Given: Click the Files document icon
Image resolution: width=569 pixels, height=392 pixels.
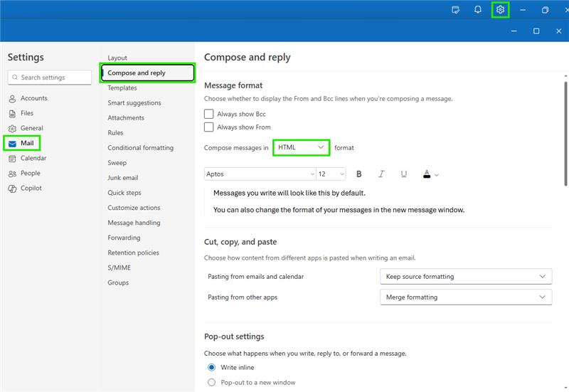Looking at the screenshot, I should click(x=12, y=114).
